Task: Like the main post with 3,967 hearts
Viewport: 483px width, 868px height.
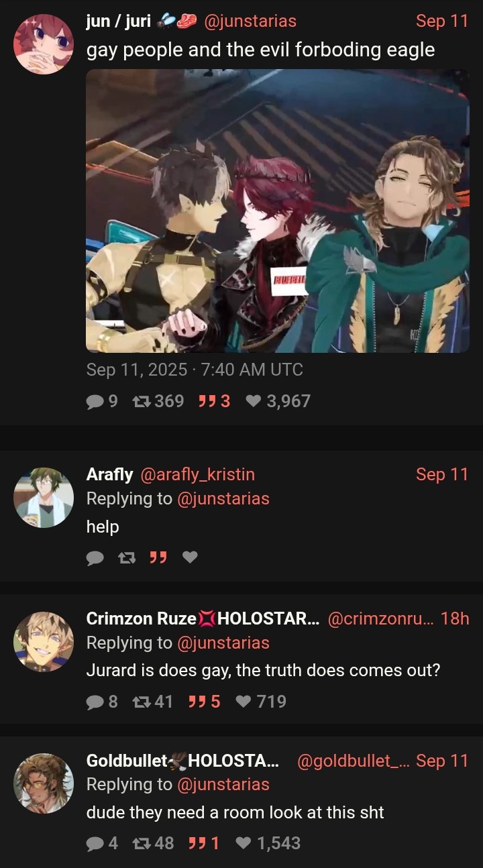Action: (x=253, y=401)
